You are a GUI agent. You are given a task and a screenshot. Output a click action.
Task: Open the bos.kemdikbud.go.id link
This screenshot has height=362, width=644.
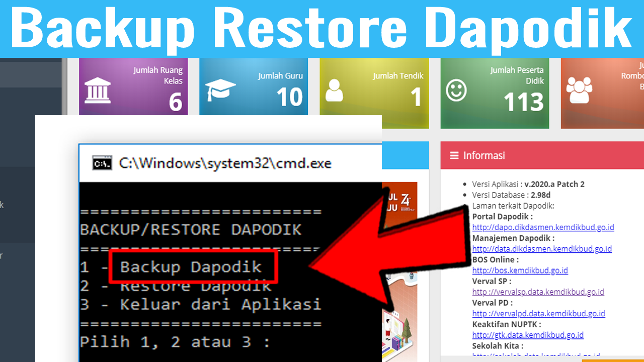coord(520,270)
